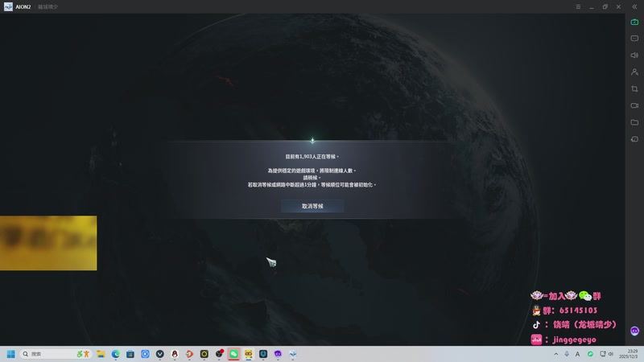644x362 pixels.
Task: Launch Microsoft Edge from the taskbar
Action: (116, 354)
